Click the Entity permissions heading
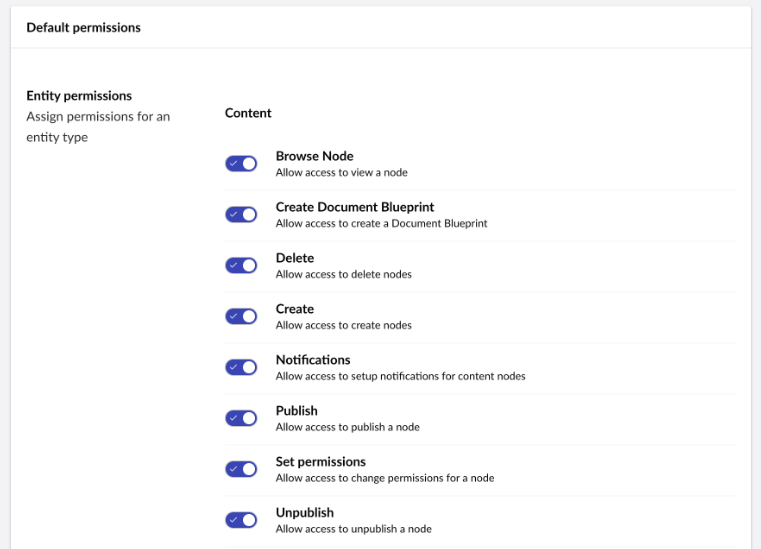 point(79,96)
